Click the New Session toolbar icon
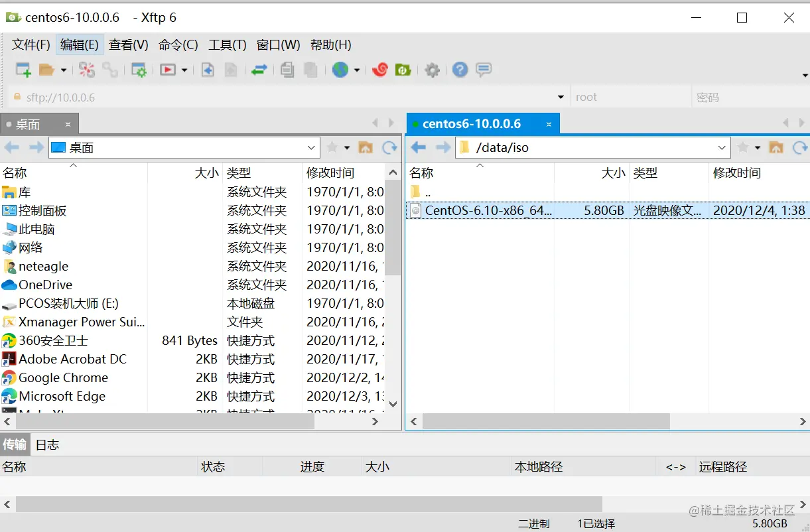 tap(23, 70)
